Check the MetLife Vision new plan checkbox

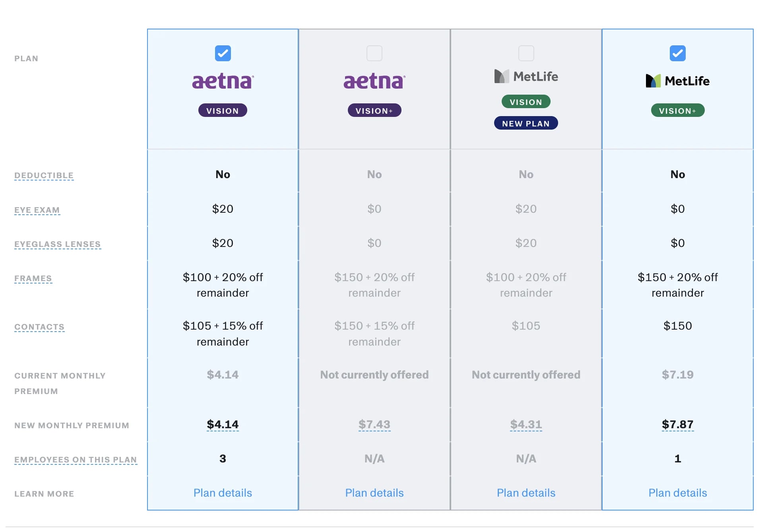click(526, 53)
